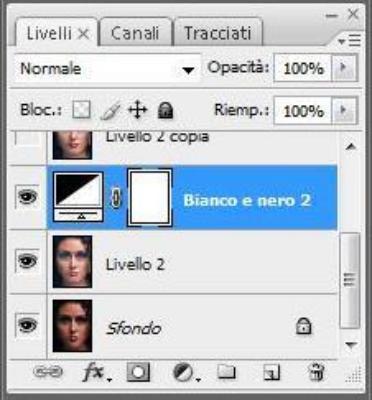The height and width of the screenshot is (400, 372).
Task: Create a new group with folder icon
Action: [x=226, y=371]
